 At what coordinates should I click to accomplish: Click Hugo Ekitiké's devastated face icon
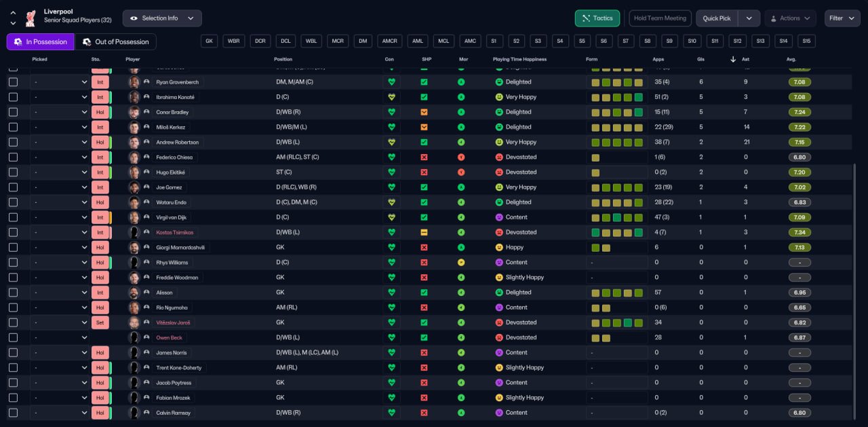(499, 172)
